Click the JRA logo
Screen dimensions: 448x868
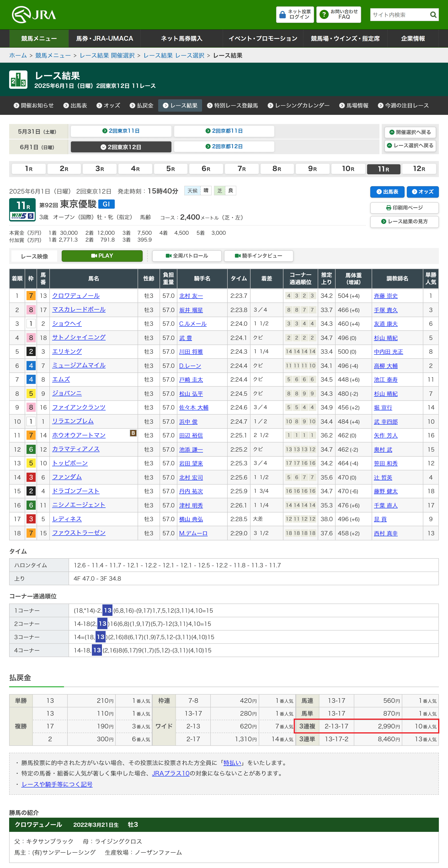(34, 14)
